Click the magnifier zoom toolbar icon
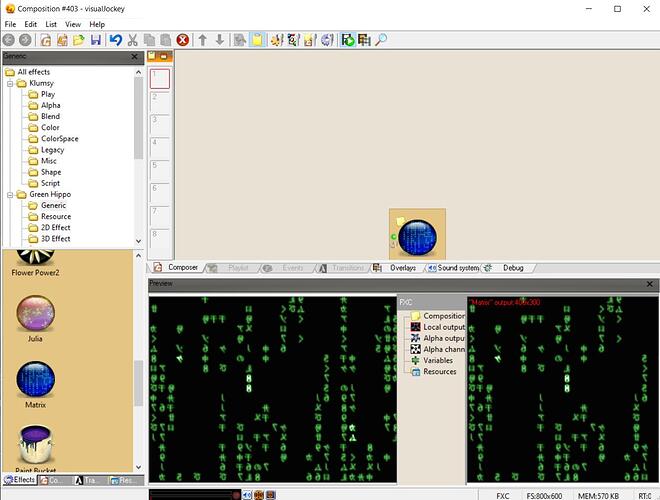The image size is (660, 500). 381,40
